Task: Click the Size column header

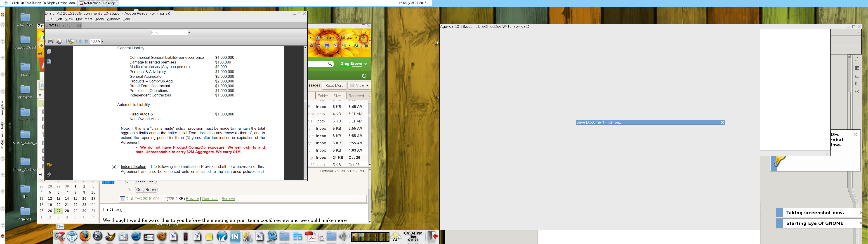Action: [337, 96]
